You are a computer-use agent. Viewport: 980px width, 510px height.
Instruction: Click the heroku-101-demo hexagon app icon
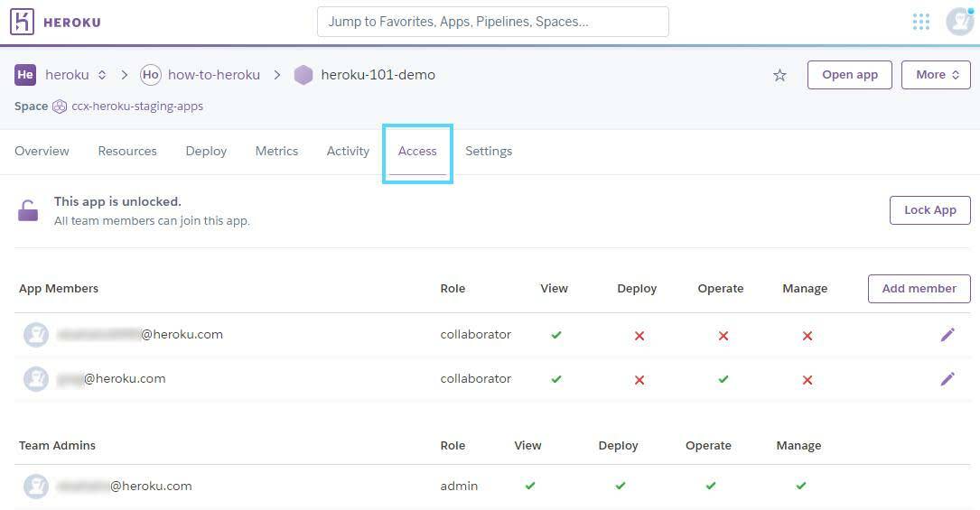303,75
